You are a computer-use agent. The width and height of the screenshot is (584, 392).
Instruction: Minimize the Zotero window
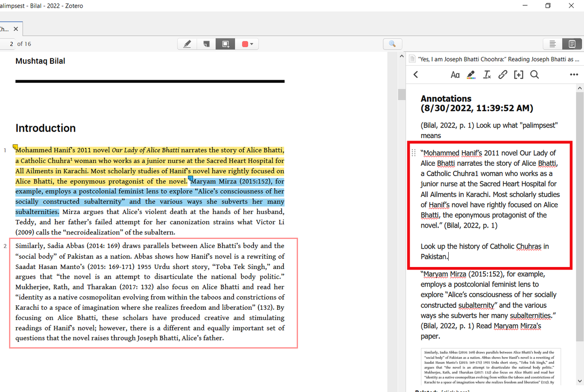(x=525, y=6)
